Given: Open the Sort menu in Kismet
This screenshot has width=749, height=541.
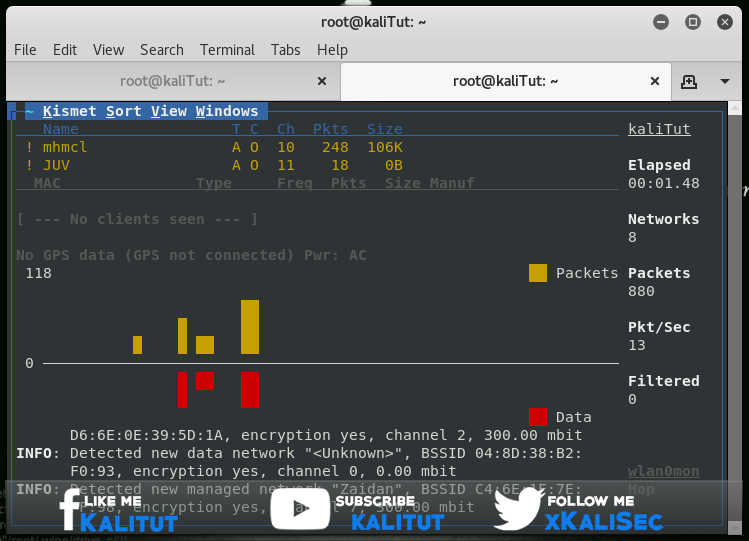Looking at the screenshot, I should tap(123, 111).
